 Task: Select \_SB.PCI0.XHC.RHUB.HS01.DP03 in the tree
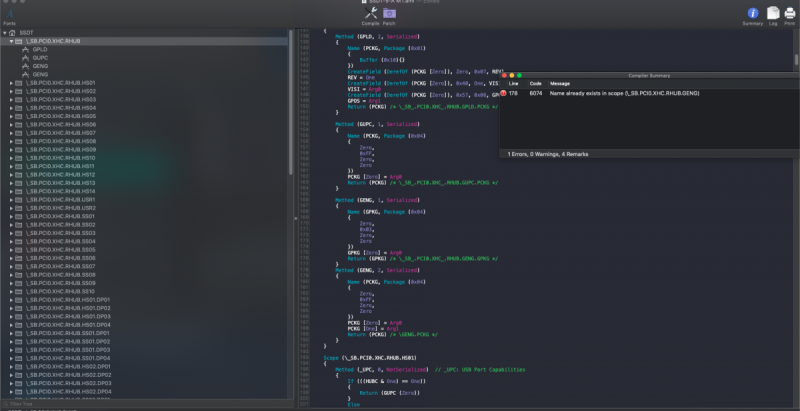click(68, 316)
